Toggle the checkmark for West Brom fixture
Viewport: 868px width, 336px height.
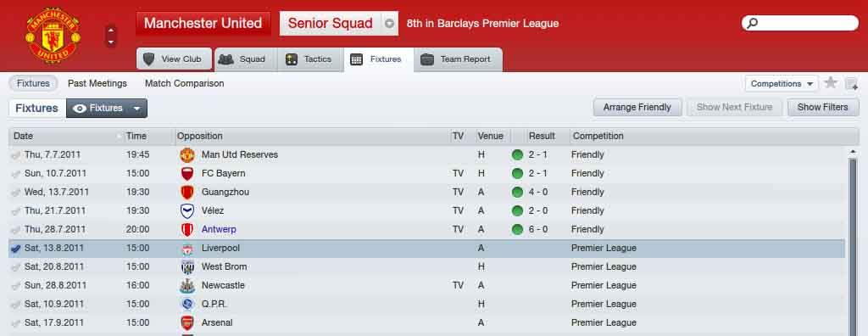point(15,267)
